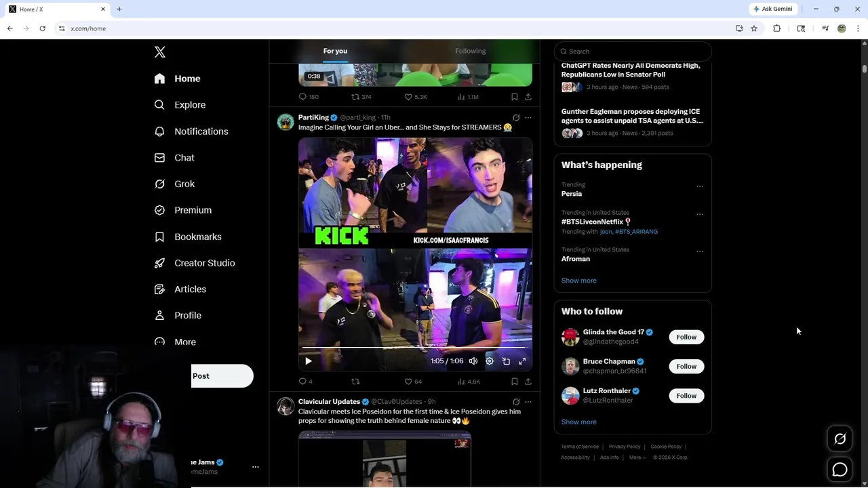Click the video progress bar

[x=415, y=348]
